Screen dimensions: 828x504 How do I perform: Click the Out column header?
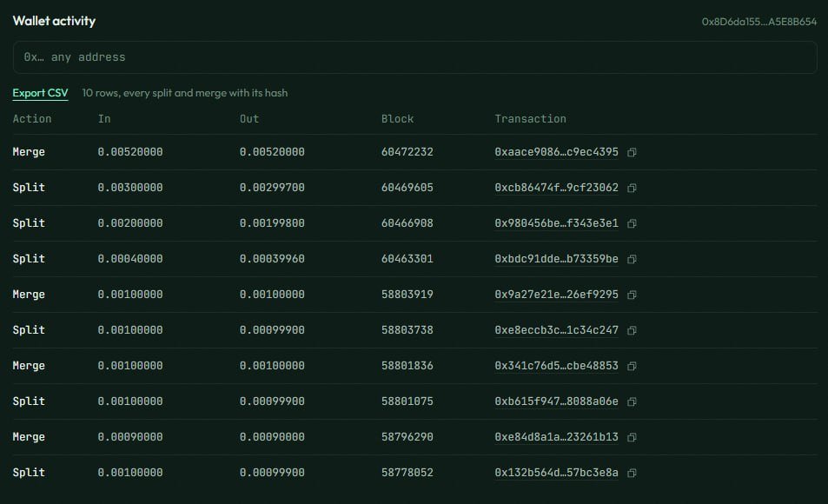click(x=249, y=119)
